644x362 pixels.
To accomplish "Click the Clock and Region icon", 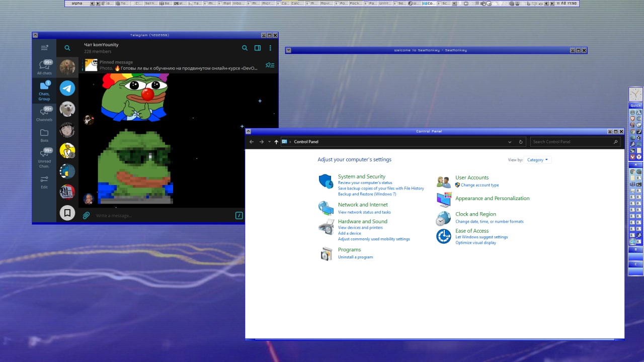I will 443,218.
